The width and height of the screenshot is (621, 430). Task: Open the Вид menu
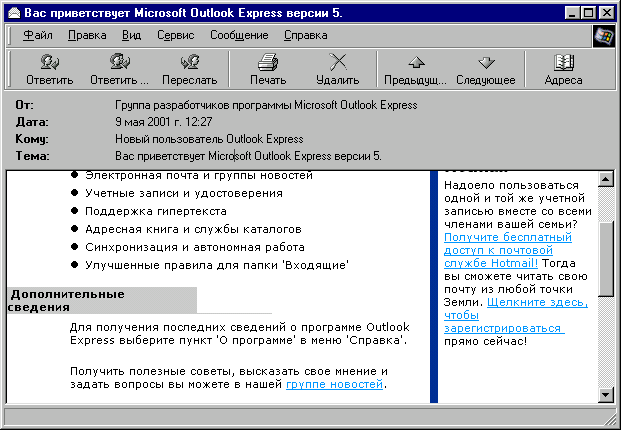point(131,35)
